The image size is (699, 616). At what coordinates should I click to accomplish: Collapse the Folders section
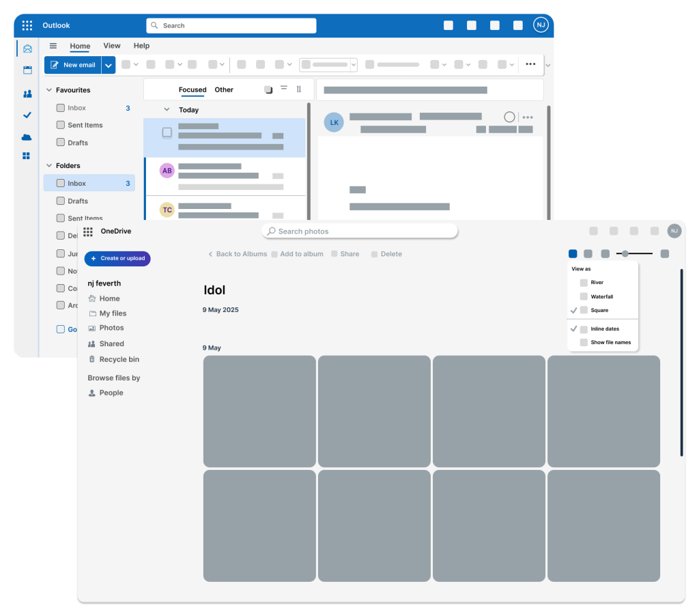coord(49,165)
